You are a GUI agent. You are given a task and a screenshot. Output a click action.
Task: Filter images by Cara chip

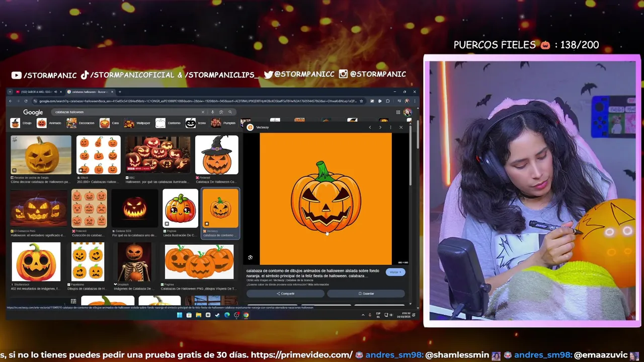[110, 123]
